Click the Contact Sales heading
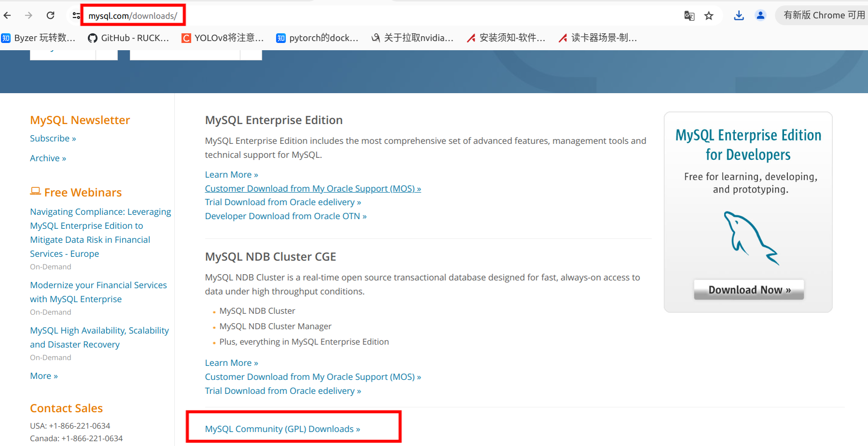Screen dimensions: 868x446 tap(67, 408)
